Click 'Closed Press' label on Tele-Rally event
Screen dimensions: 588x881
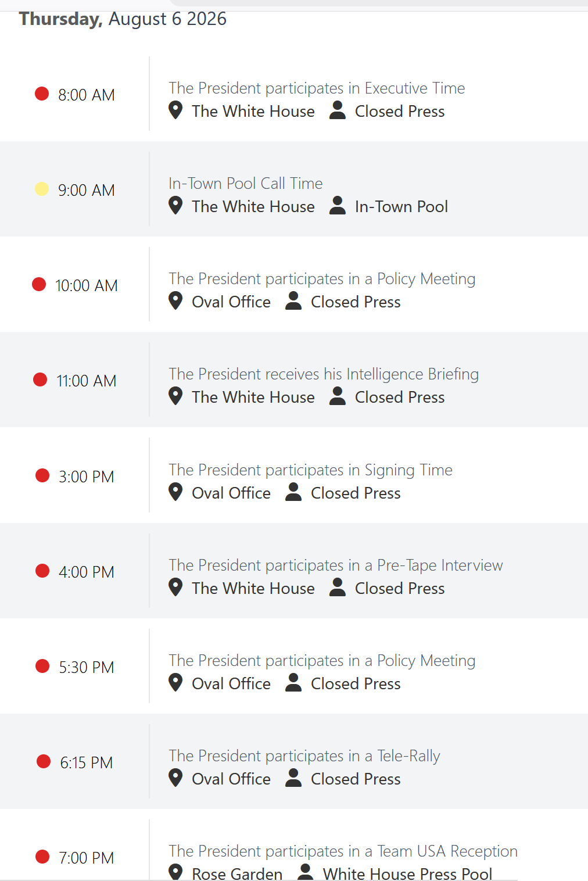(356, 779)
